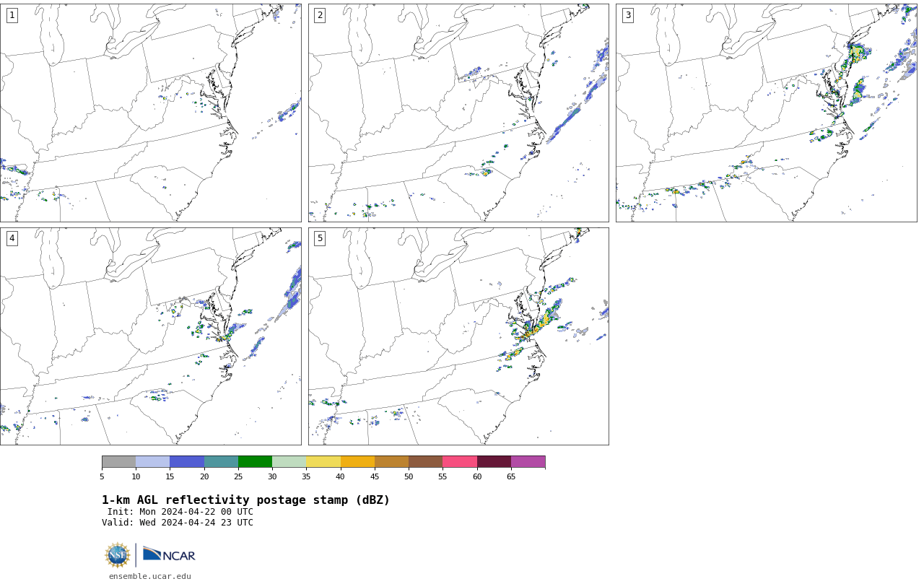
Task: Open ensemble member 4 map panel
Action: (150, 336)
